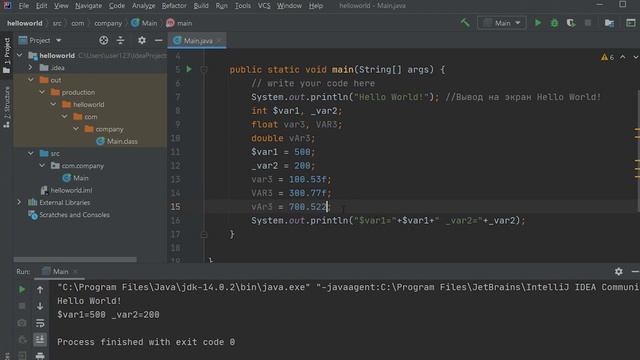Collapse the production folder
The height and width of the screenshot is (360, 640).
click(x=42, y=92)
